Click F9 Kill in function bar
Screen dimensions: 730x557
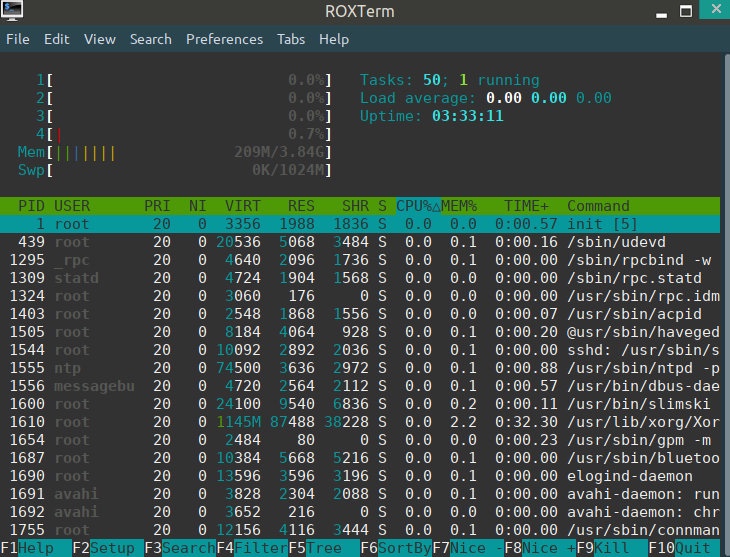coord(611,548)
